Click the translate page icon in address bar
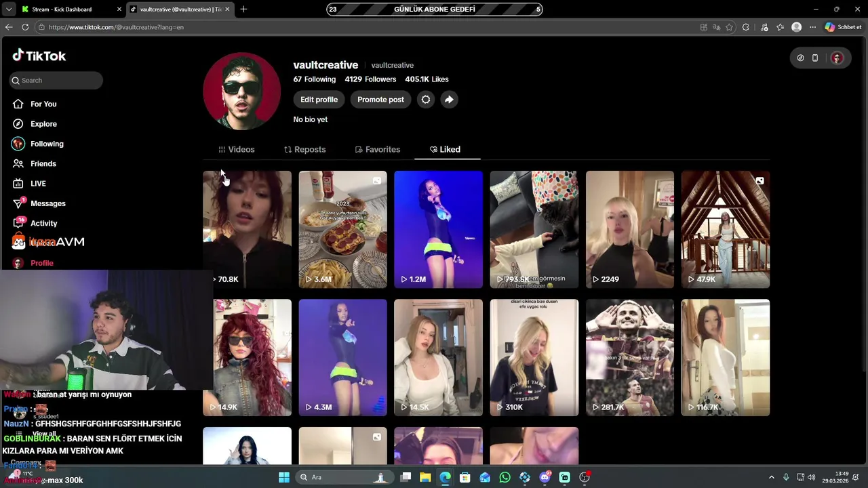The height and width of the screenshot is (488, 868). [716, 27]
